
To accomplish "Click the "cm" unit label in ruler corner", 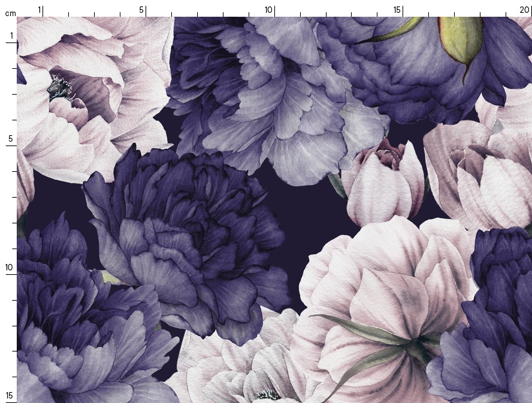I will [x=10, y=13].
